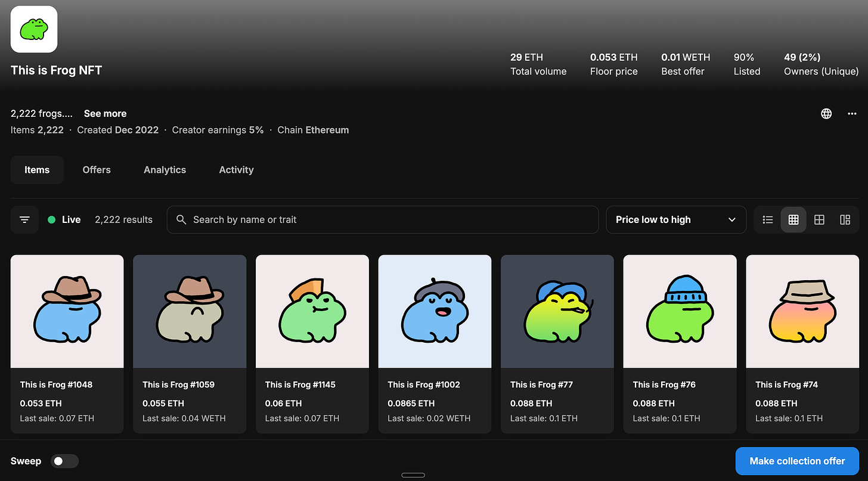Viewport: 868px width, 481px height.
Task: Switch to list view layout
Action: pyautogui.click(x=768, y=219)
